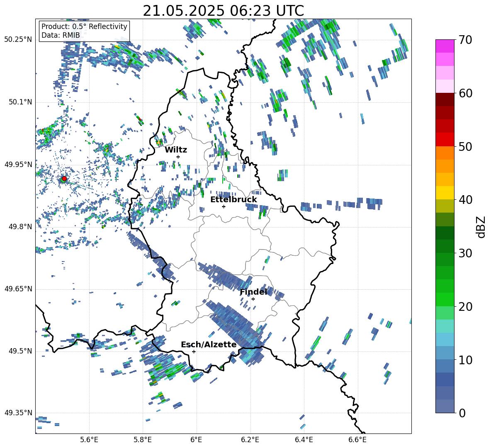The image size is (491, 448).
Task: Click the dBZ colorbar label
Action: (x=481, y=227)
